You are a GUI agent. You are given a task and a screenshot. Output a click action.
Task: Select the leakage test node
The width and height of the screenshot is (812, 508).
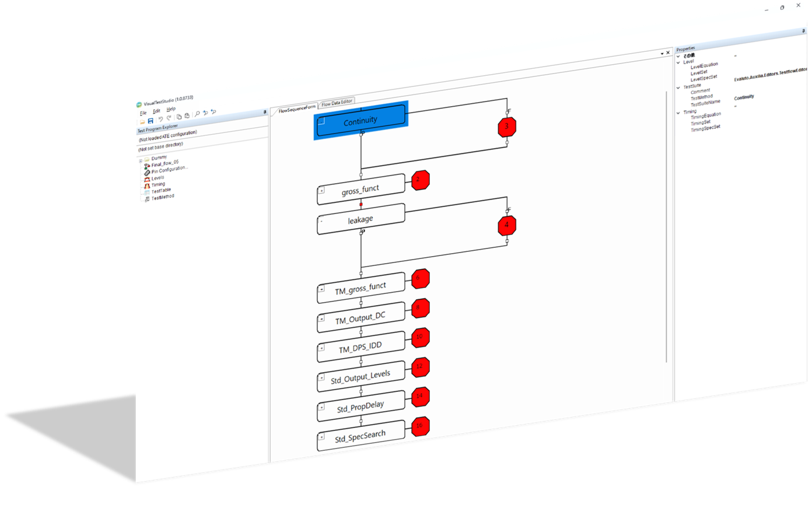click(360, 220)
